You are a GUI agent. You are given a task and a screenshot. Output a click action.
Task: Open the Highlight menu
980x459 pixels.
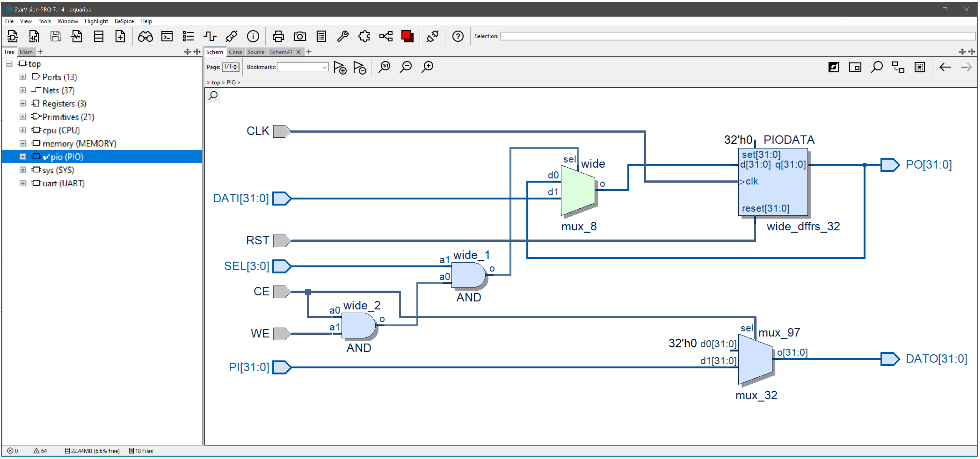[96, 21]
